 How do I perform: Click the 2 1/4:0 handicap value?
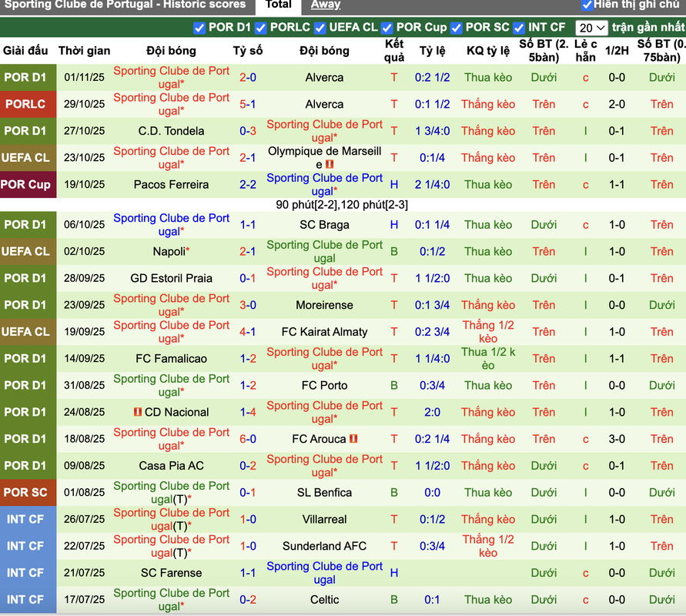tap(432, 185)
